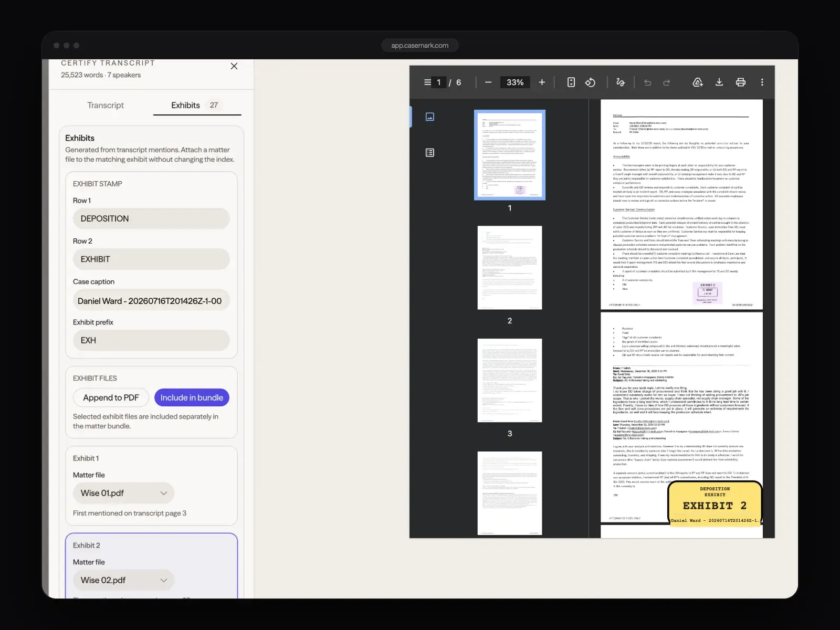Open the PDF viewer more actions menu
This screenshot has height=630, width=840.
pyautogui.click(x=762, y=82)
